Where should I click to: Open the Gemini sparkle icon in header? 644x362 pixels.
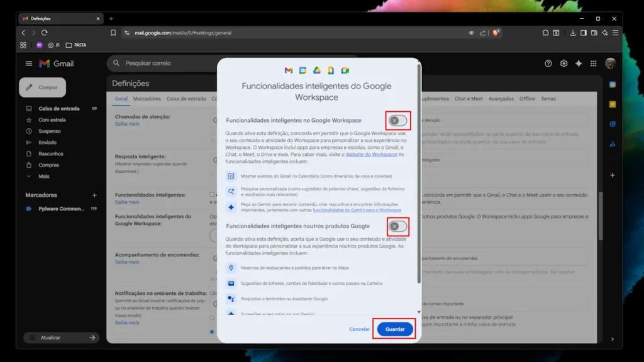pos(579,63)
